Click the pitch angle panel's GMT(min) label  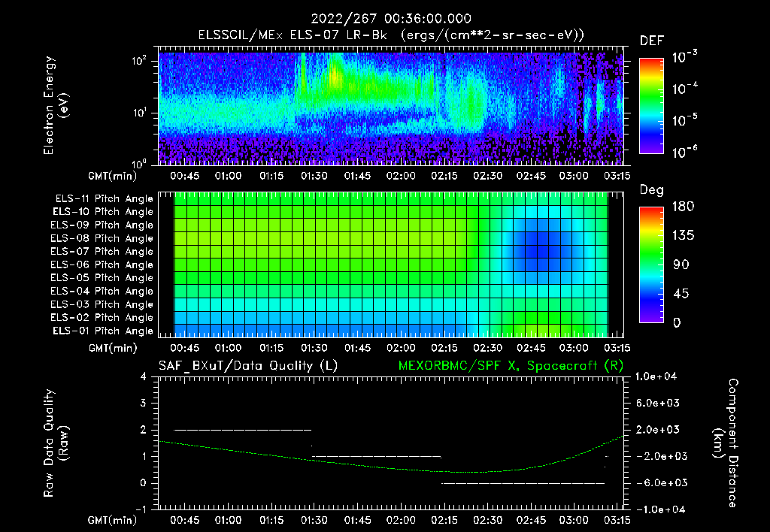coord(113,348)
